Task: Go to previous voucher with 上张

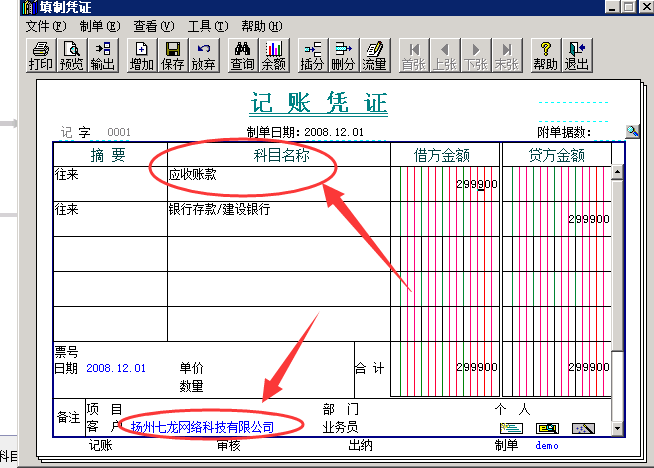Action: coord(445,55)
